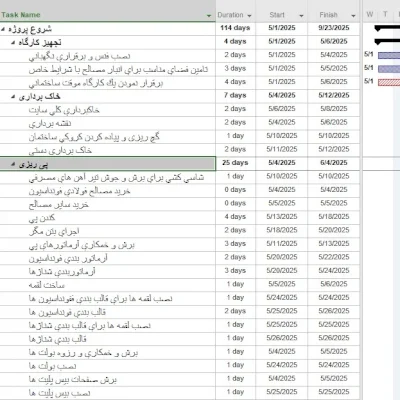Select the task named قالب بندي شناژها

(x=57, y=339)
